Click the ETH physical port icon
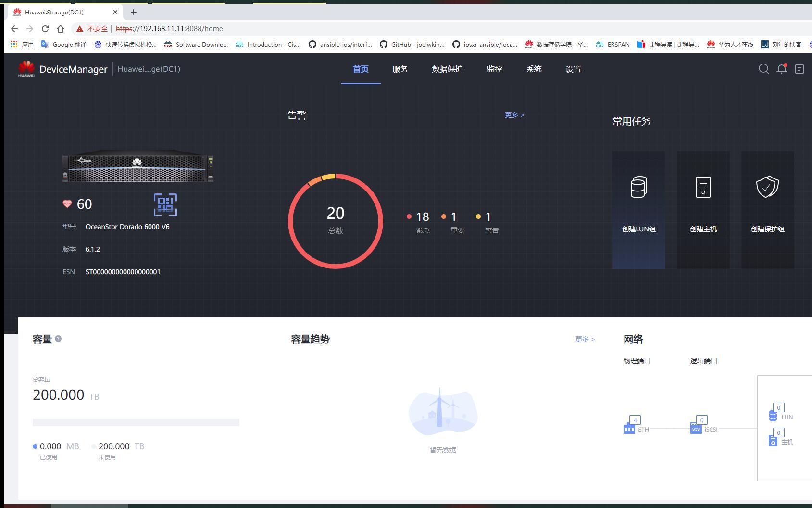 tap(629, 428)
